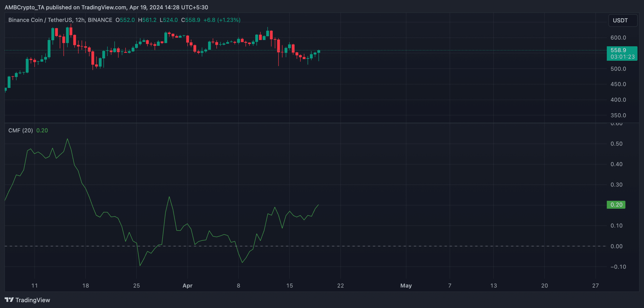The image size is (644, 308).
Task: Open the USDT currency selector
Action: tap(623, 20)
